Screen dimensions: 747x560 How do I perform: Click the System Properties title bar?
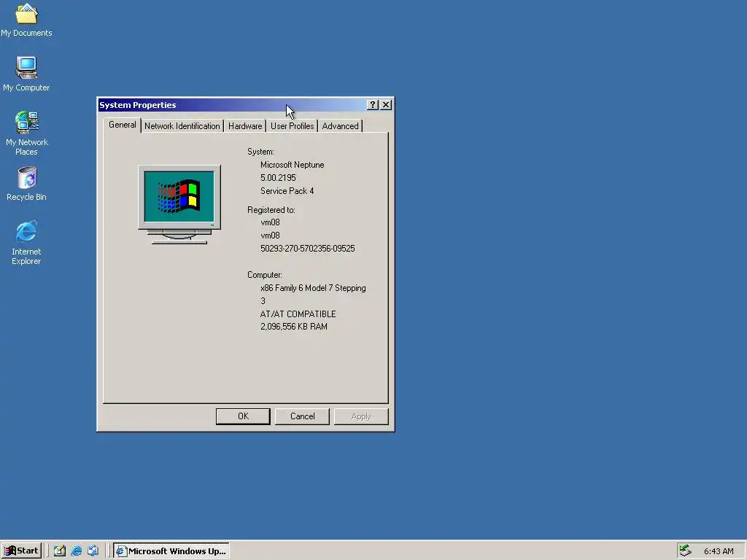point(232,105)
